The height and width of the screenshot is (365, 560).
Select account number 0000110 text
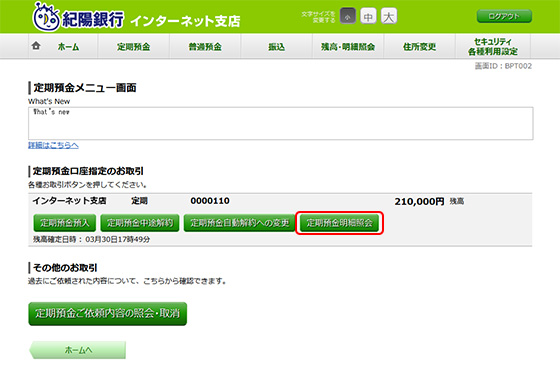click(210, 201)
